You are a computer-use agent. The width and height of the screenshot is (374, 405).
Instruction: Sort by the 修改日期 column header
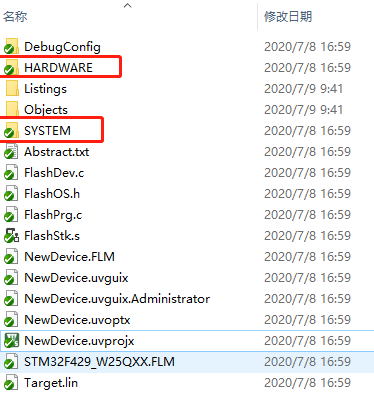click(288, 16)
